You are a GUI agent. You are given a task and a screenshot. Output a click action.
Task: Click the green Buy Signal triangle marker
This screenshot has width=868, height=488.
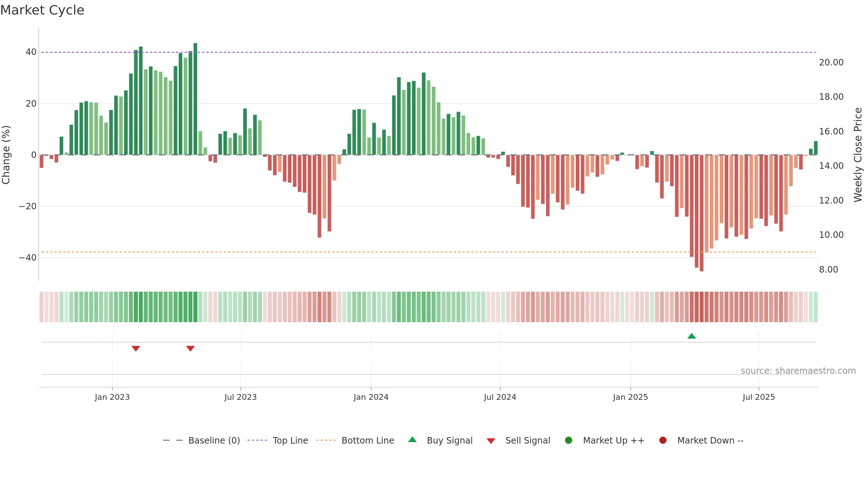(x=692, y=336)
